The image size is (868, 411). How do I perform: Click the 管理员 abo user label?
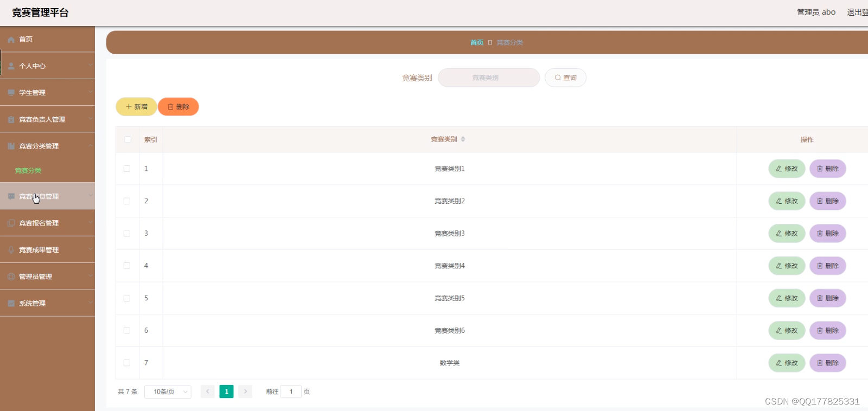[816, 12]
